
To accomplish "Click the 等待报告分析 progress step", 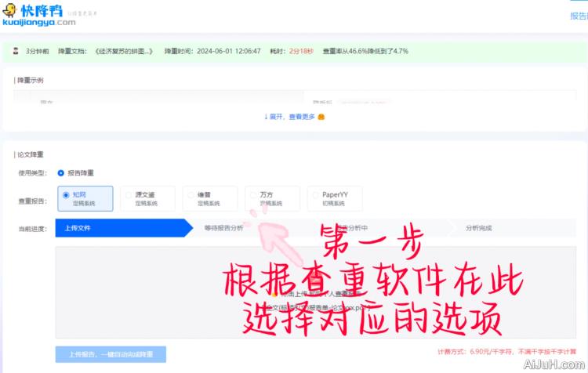I will pos(224,228).
